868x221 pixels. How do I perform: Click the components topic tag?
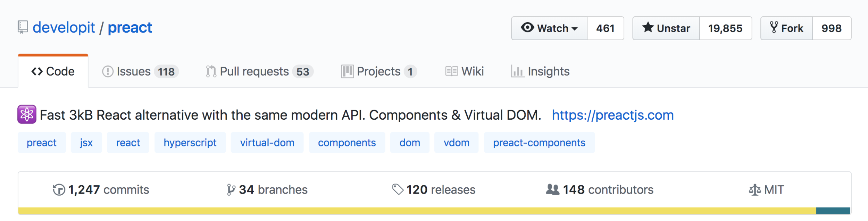[347, 143]
